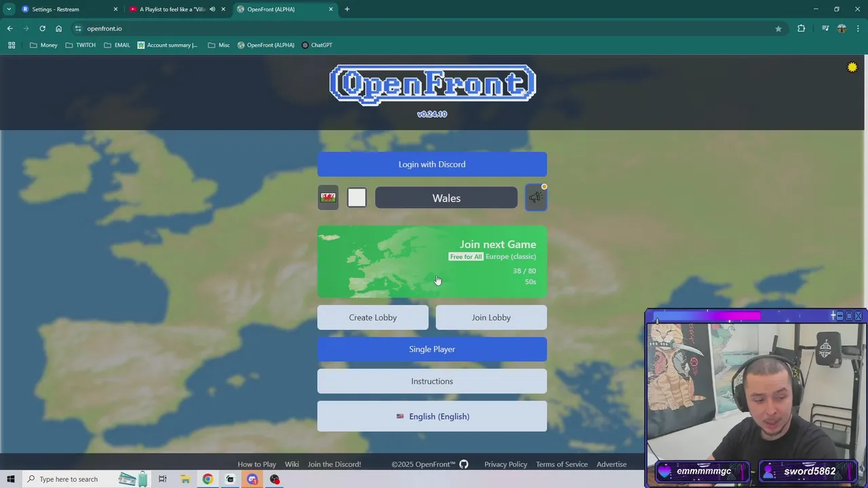Screen dimensions: 868x488
Task: Switch to the Playlist YouTube tab
Action: (178, 9)
